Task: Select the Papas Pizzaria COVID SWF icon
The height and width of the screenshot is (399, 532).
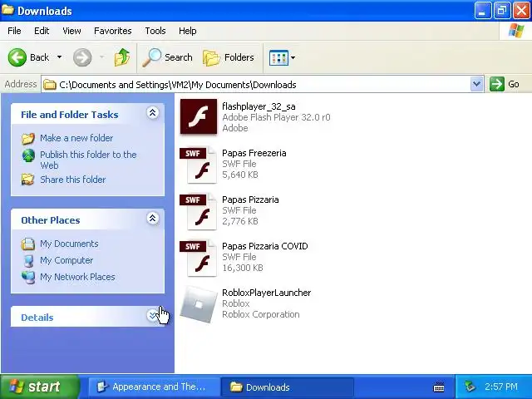Action: [199, 258]
